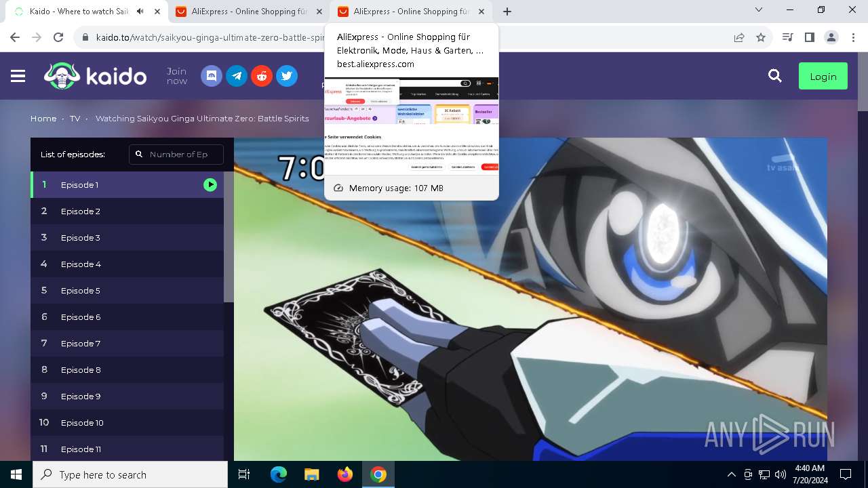This screenshot has height=488, width=868.
Task: Open the media control icon
Action: click(787, 38)
